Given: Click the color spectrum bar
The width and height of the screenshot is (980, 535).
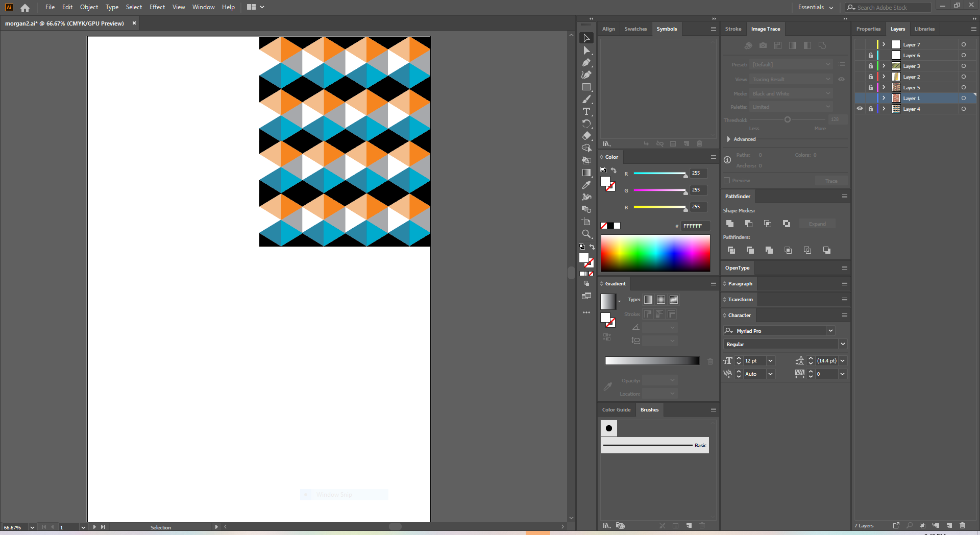Looking at the screenshot, I should pos(655,253).
